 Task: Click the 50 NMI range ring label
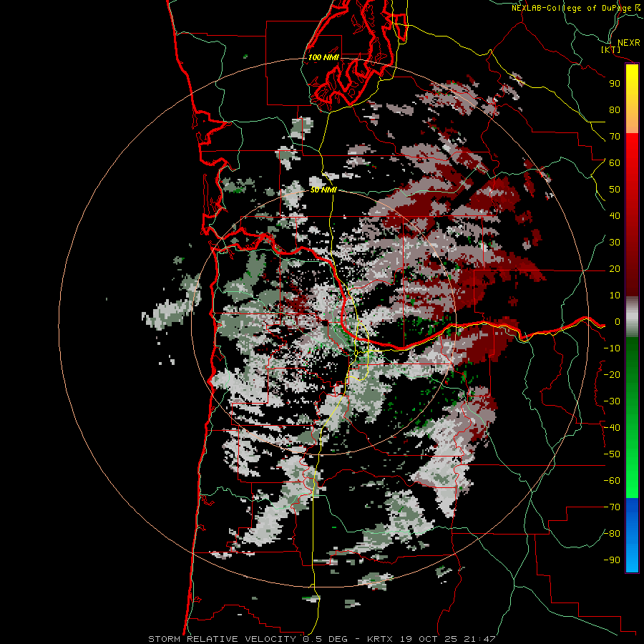click(x=323, y=190)
